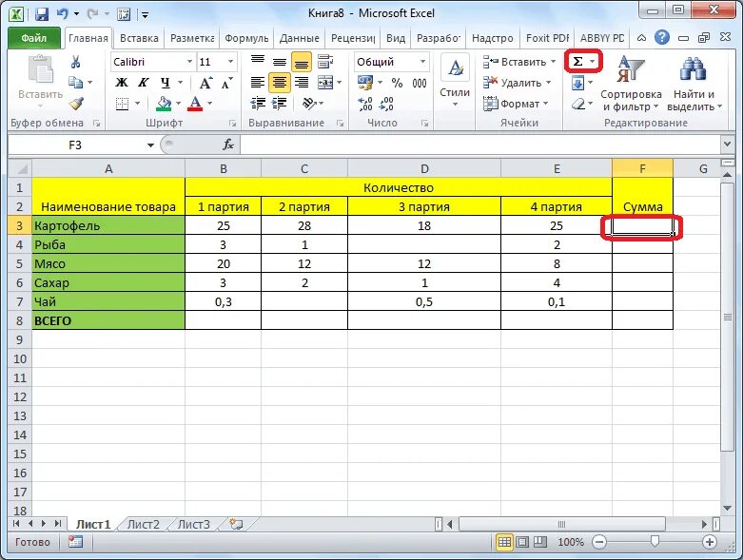Click the Wrap Text icon
The width and height of the screenshot is (743, 560).
tap(325, 62)
